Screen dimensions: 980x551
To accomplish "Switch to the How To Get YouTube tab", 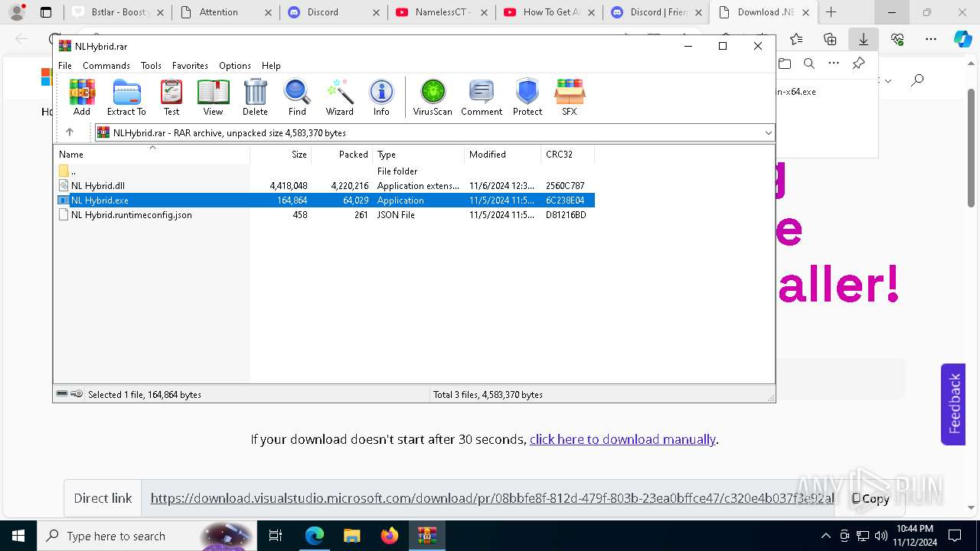I will 549,12.
